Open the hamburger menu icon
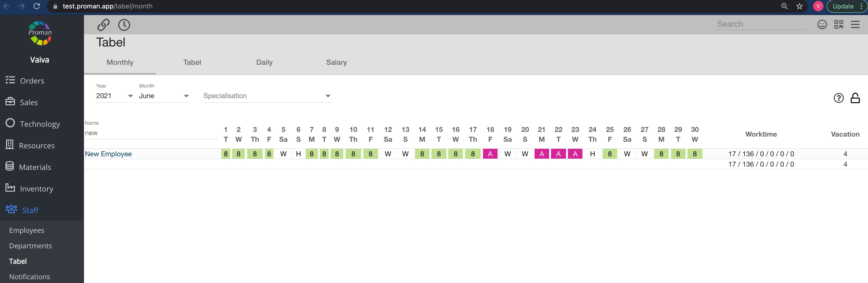 coord(855,24)
